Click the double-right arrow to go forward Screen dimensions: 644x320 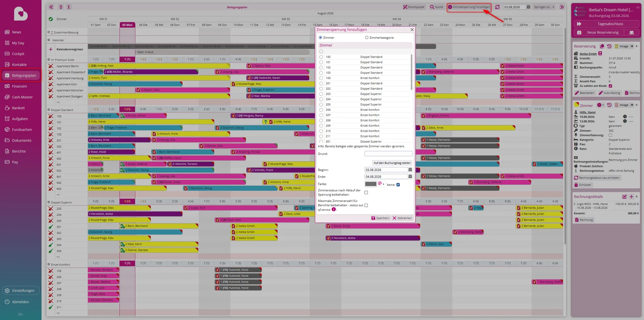coord(562,7)
